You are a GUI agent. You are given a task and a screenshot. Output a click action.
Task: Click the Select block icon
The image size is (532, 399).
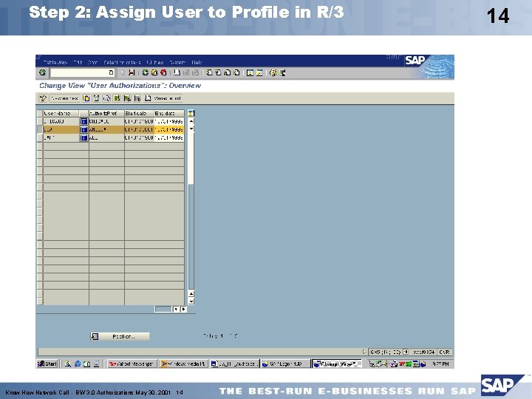pos(127,98)
